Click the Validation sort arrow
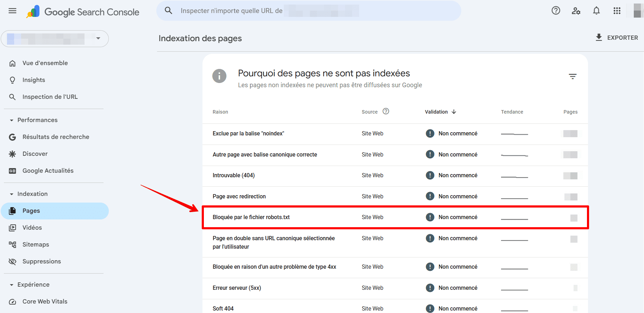The height and width of the screenshot is (313, 644). [x=454, y=112]
